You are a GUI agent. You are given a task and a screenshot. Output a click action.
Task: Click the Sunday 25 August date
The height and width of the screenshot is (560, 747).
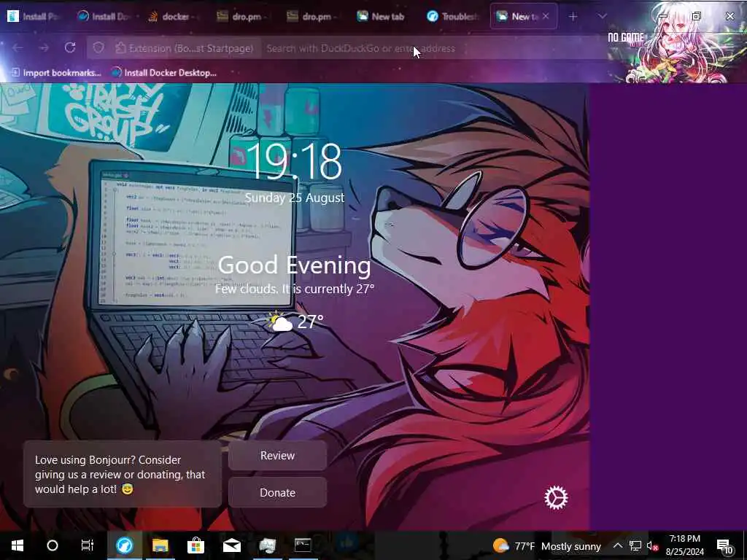click(295, 198)
